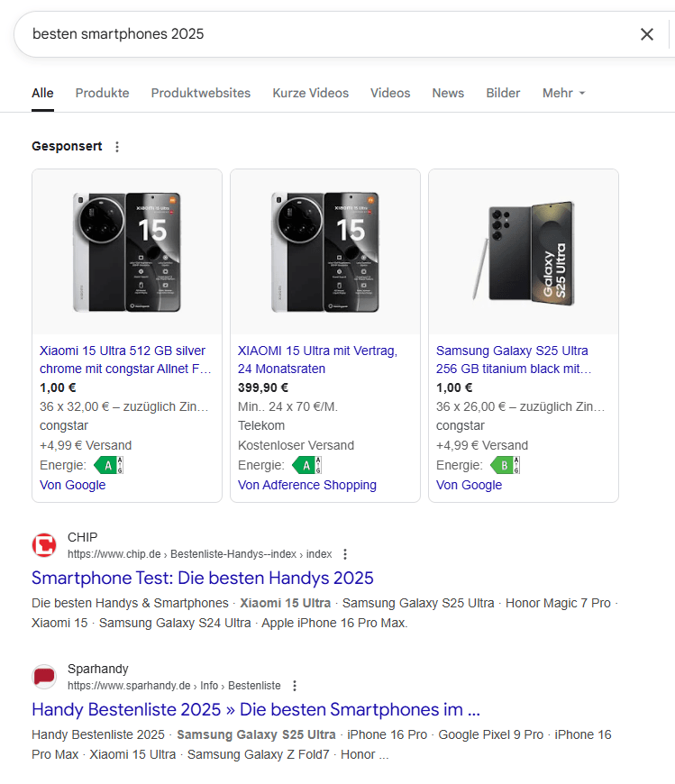The width and height of the screenshot is (675, 784).
Task: Open the Samsung Galaxy S25 Ultra product image
Action: [523, 251]
